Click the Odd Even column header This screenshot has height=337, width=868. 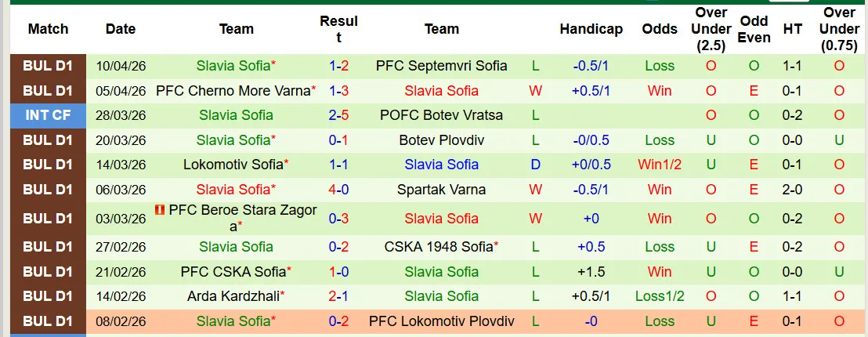point(754,29)
